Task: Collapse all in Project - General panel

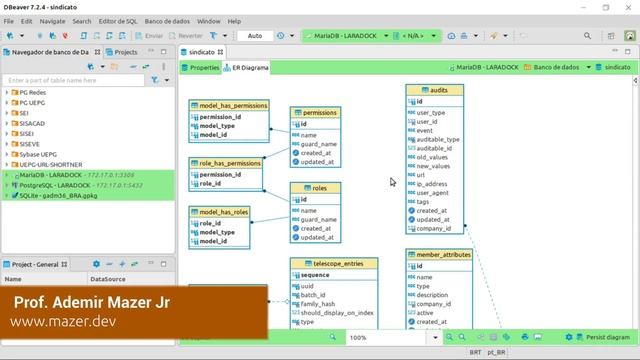Action: pos(109,264)
